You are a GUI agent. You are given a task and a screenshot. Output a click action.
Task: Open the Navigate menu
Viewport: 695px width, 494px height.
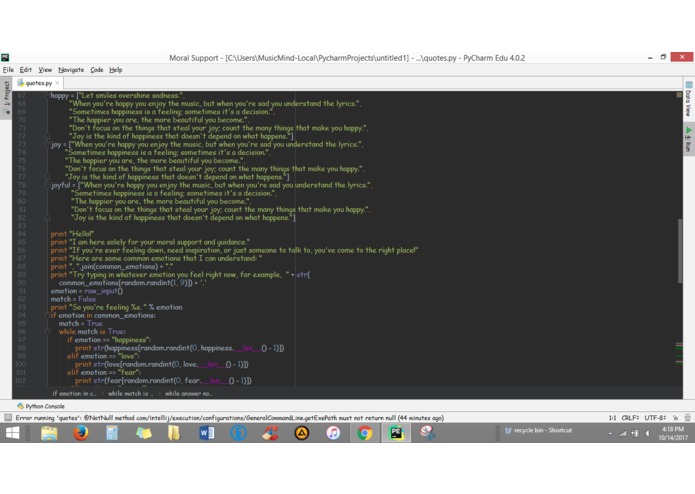(x=71, y=70)
